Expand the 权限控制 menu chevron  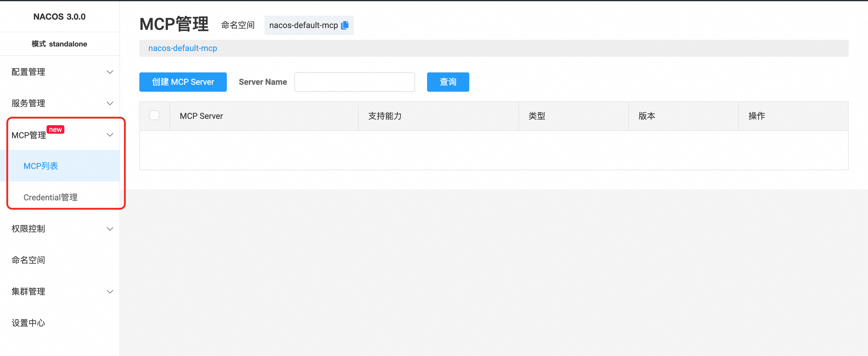(x=110, y=229)
